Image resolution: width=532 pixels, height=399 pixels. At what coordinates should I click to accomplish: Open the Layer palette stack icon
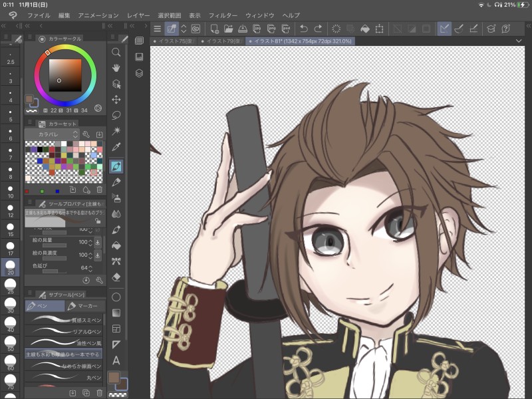(139, 73)
